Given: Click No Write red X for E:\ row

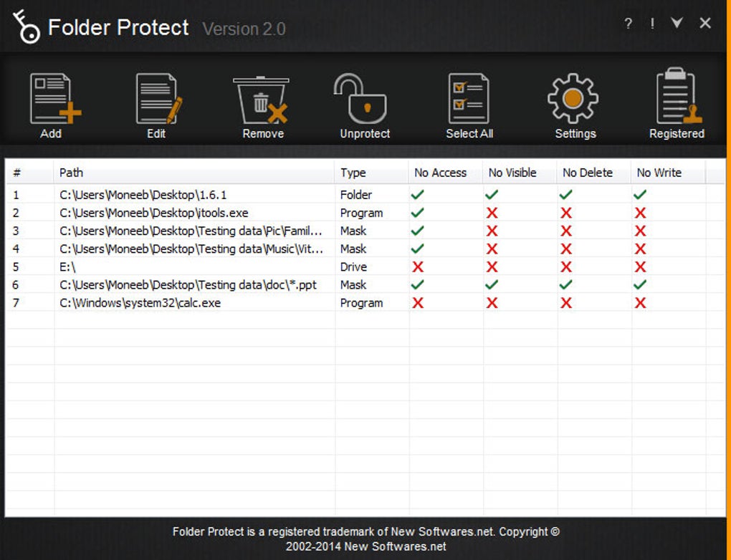Looking at the screenshot, I should point(640,267).
